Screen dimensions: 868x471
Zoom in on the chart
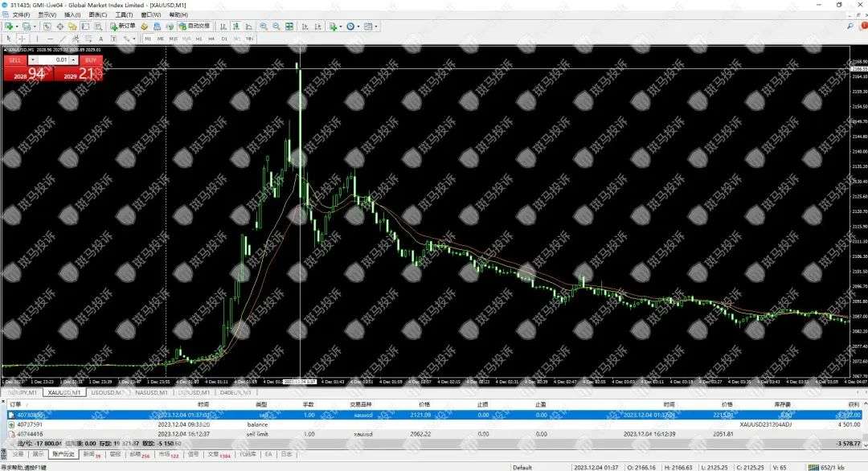264,26
